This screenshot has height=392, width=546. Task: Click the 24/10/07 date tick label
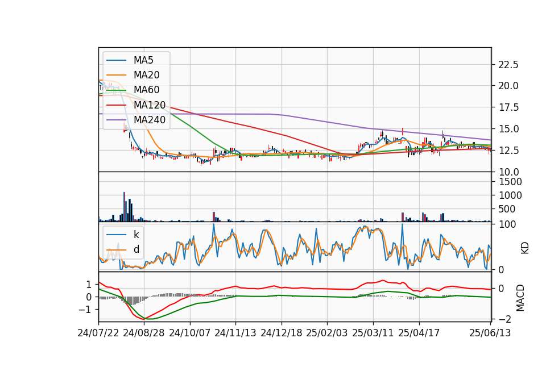[x=190, y=333]
